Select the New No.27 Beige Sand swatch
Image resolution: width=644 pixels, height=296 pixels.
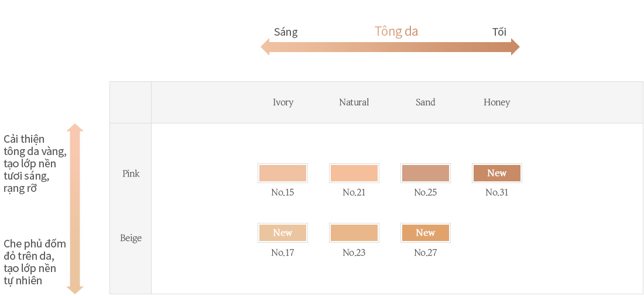[426, 233]
